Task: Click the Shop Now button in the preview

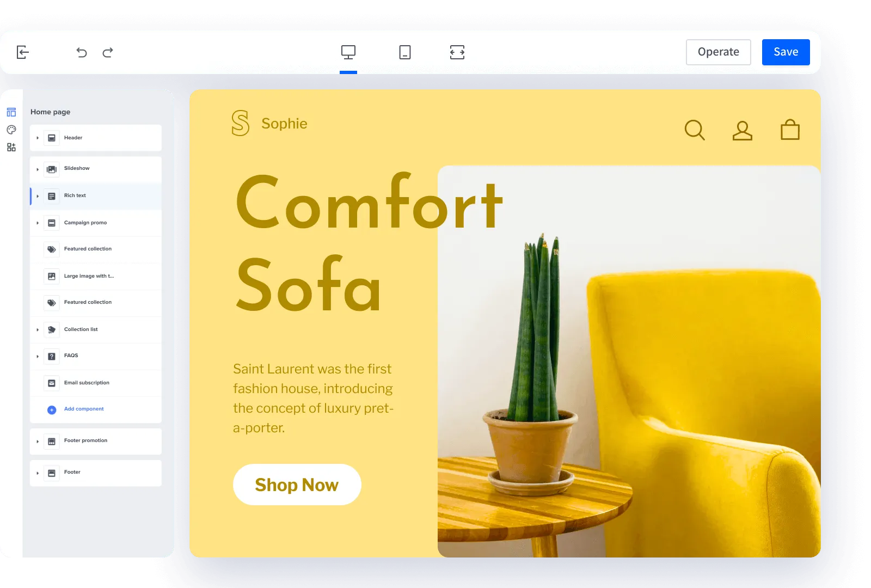Action: [297, 485]
